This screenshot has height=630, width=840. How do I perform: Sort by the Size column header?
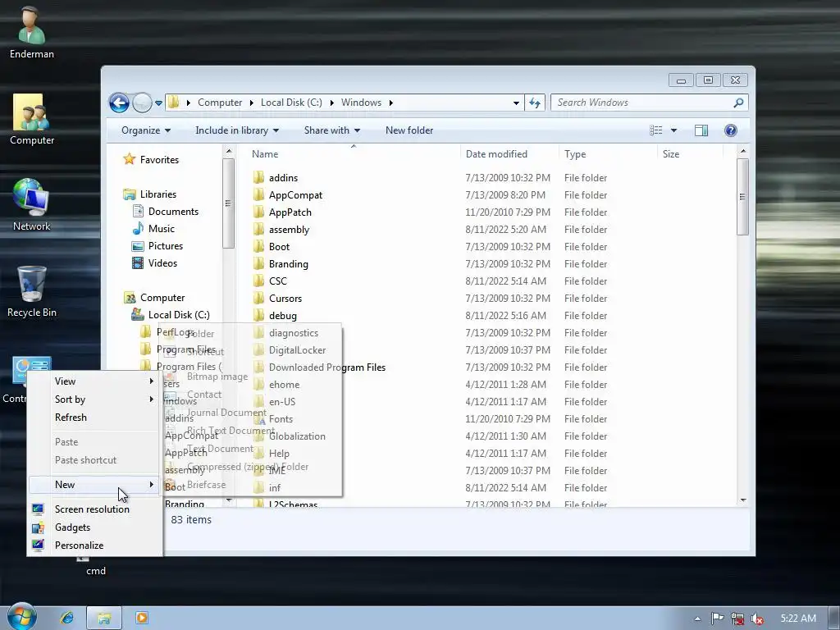coord(691,153)
